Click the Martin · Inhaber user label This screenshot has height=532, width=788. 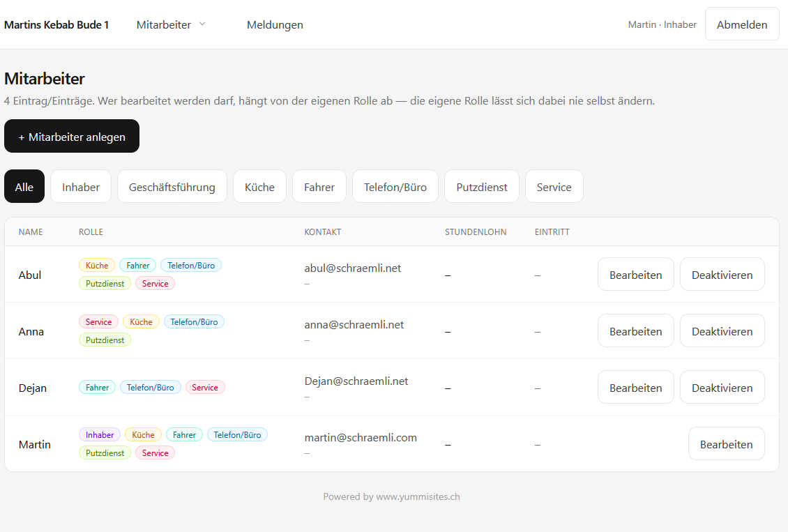coord(662,24)
